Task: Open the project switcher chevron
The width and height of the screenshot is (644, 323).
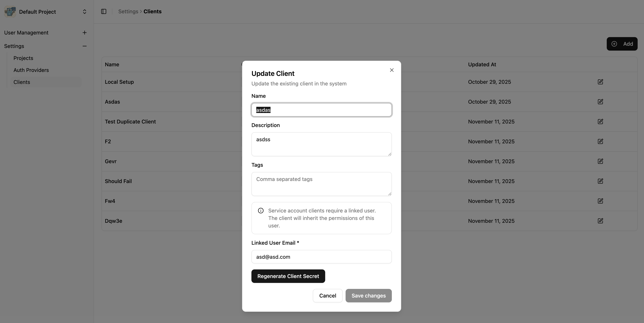Action: (84, 11)
